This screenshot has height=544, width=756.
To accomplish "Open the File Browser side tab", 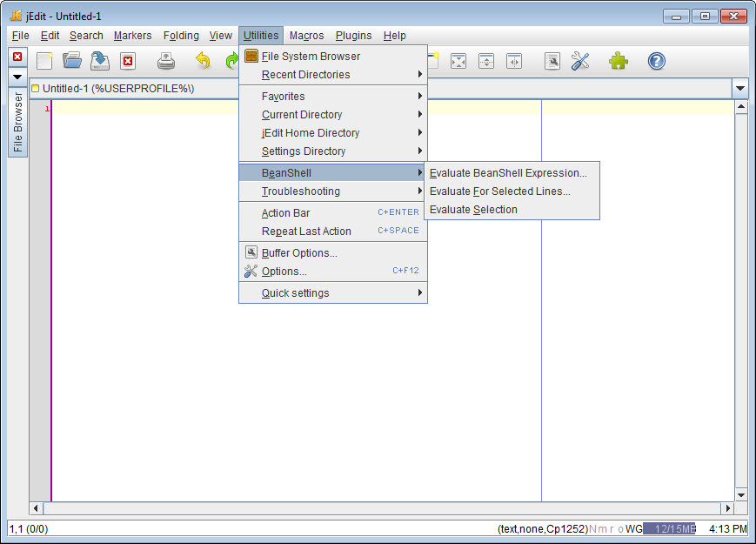I will (x=18, y=123).
